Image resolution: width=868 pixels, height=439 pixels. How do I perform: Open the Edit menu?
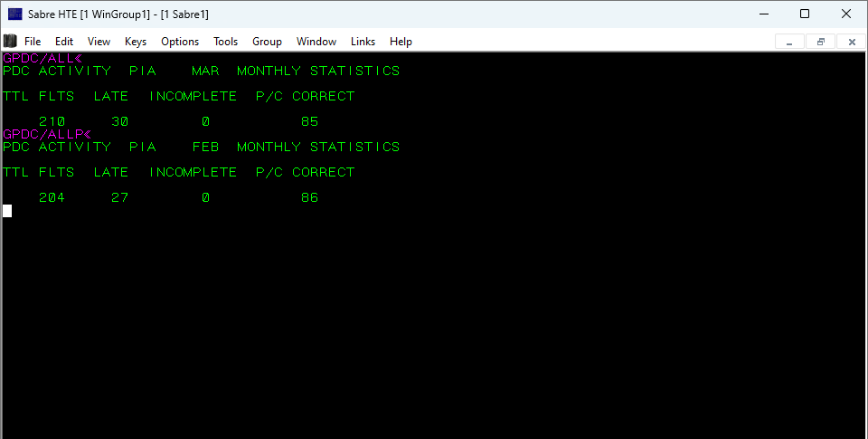point(64,42)
